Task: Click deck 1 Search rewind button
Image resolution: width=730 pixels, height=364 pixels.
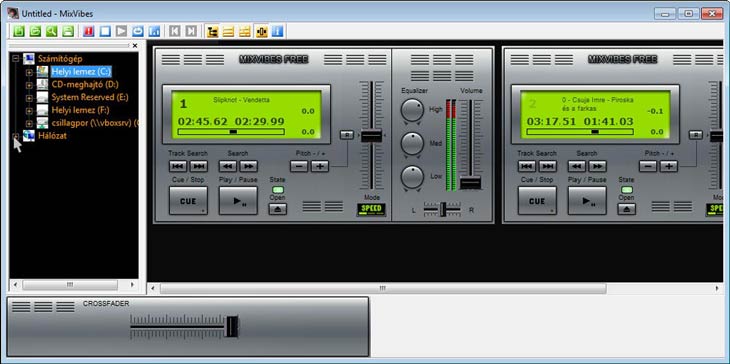Action: 228,166
